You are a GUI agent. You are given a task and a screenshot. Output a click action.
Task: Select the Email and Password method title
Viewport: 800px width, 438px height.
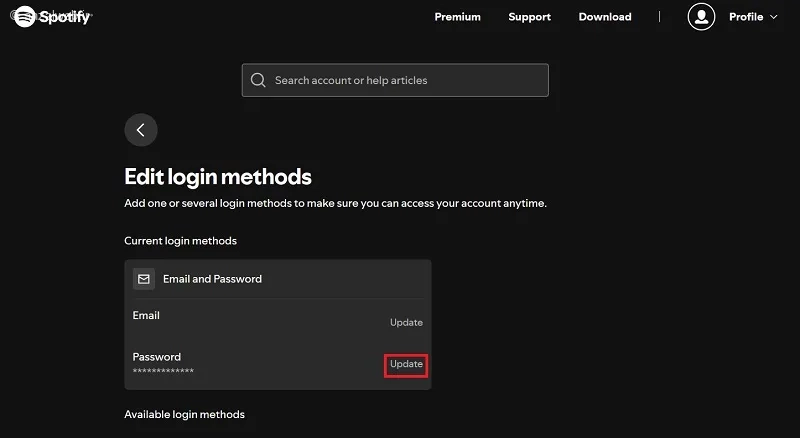pyautogui.click(x=212, y=279)
